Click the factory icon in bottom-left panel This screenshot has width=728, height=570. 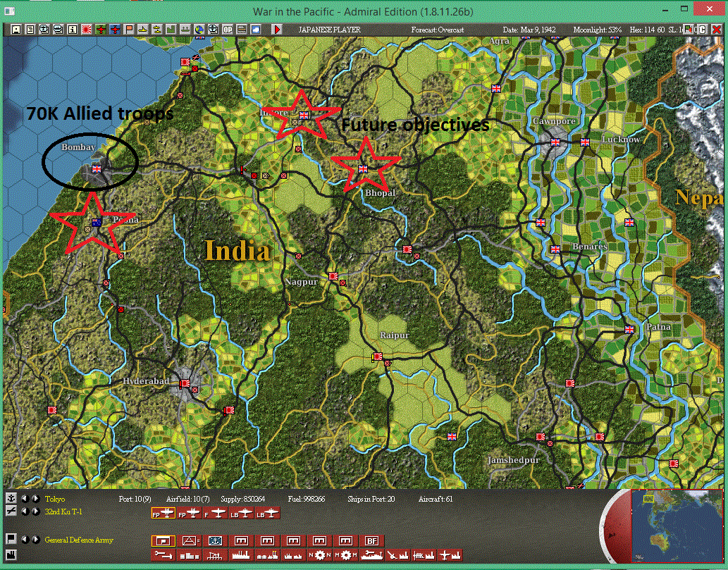click(11, 554)
